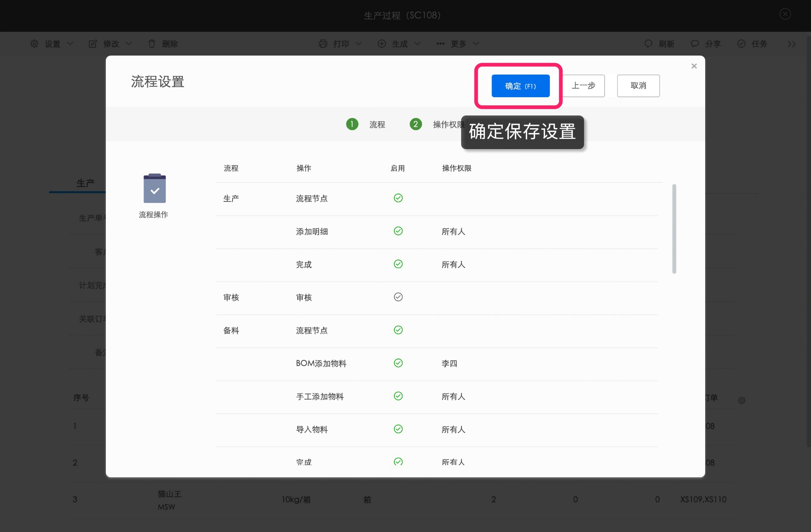Enable the 审核 operation checkbox
The height and width of the screenshot is (532, 811).
pos(398,297)
